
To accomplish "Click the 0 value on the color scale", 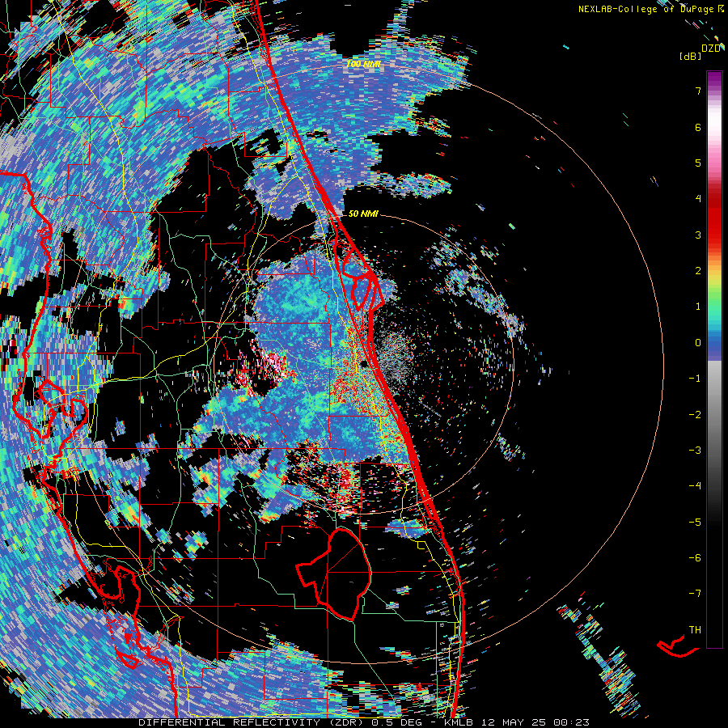I will tap(698, 343).
